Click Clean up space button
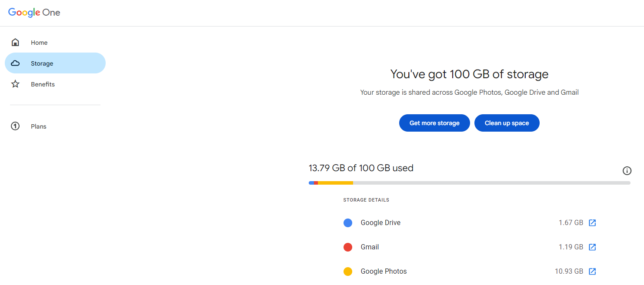This screenshot has height=285, width=644. pyautogui.click(x=507, y=123)
